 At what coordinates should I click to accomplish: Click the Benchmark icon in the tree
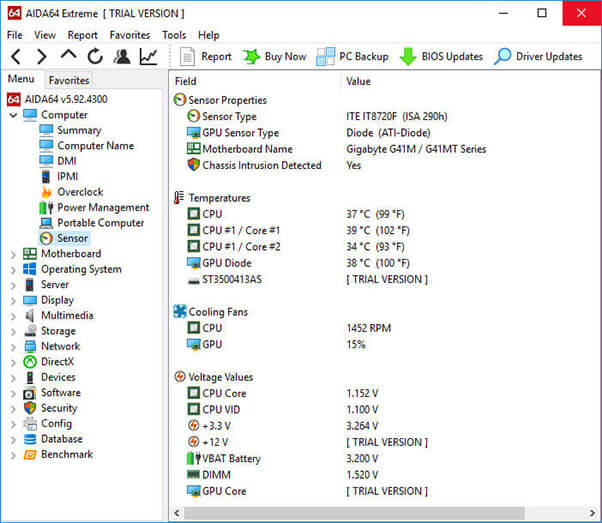[30, 455]
